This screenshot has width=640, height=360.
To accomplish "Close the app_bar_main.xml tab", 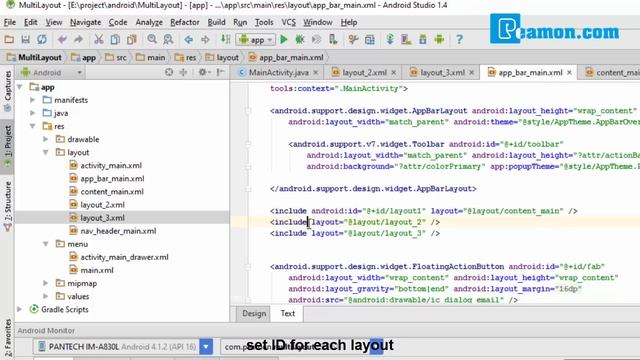I will tap(569, 72).
